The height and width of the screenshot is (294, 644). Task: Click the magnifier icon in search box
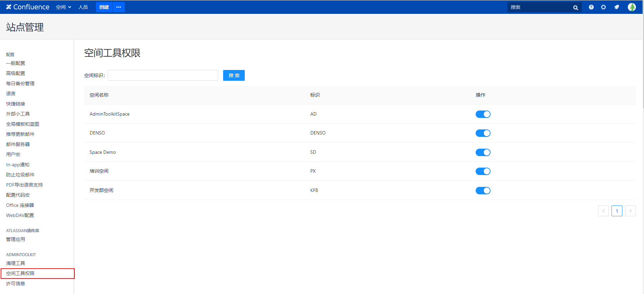575,7
